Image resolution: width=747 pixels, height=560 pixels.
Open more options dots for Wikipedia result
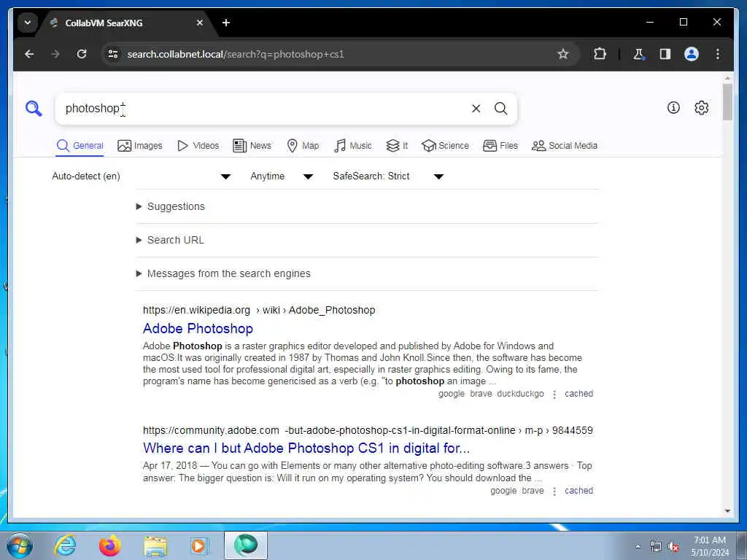click(554, 394)
